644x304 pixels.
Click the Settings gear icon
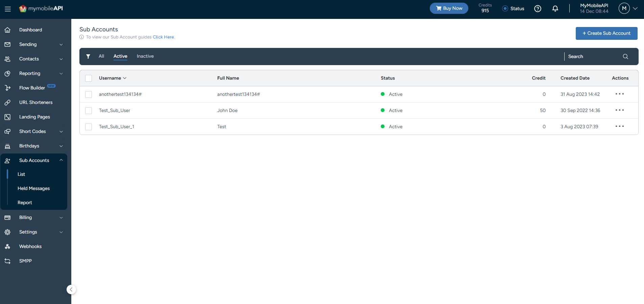[x=7, y=232]
